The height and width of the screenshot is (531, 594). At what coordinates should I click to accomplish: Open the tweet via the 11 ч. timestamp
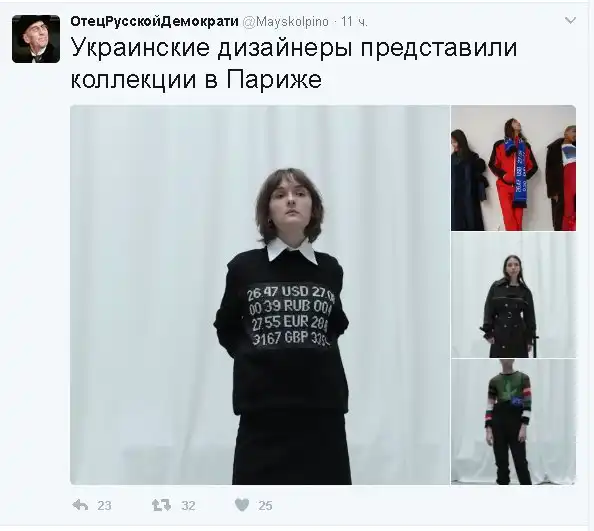coord(354,22)
